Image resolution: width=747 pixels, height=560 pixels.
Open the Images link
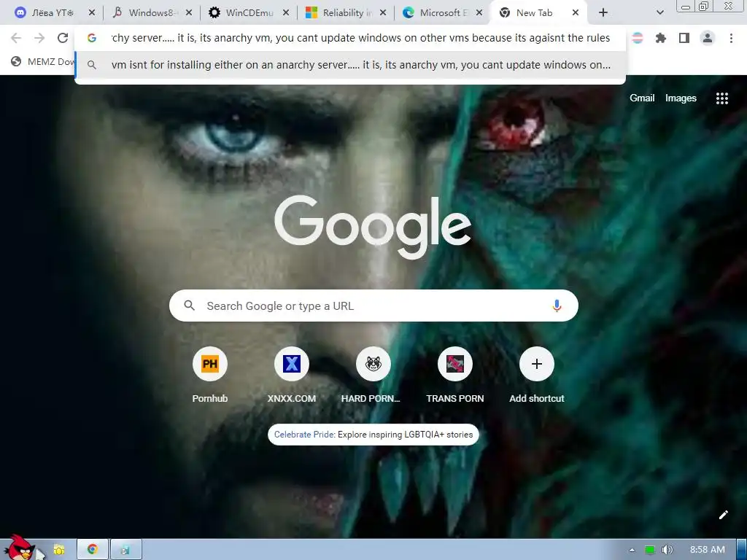point(681,98)
